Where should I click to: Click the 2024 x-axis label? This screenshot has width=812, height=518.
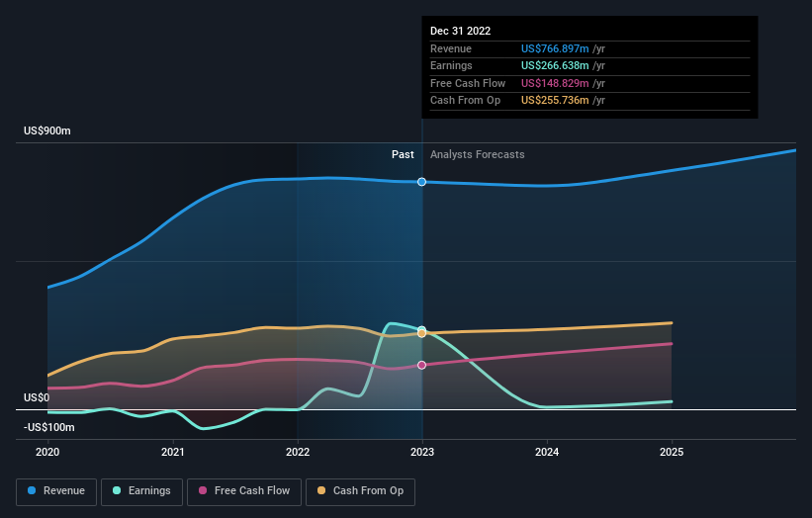pyautogui.click(x=547, y=452)
